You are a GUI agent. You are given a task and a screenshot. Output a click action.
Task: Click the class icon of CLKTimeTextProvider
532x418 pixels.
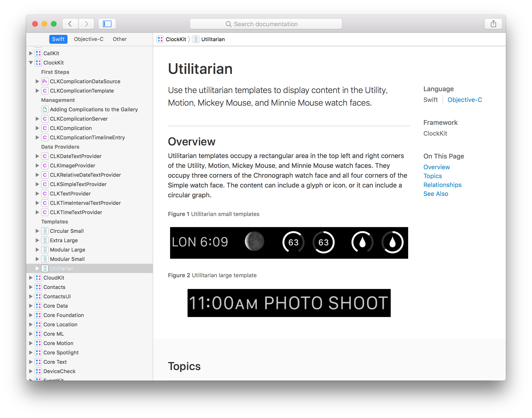point(45,212)
